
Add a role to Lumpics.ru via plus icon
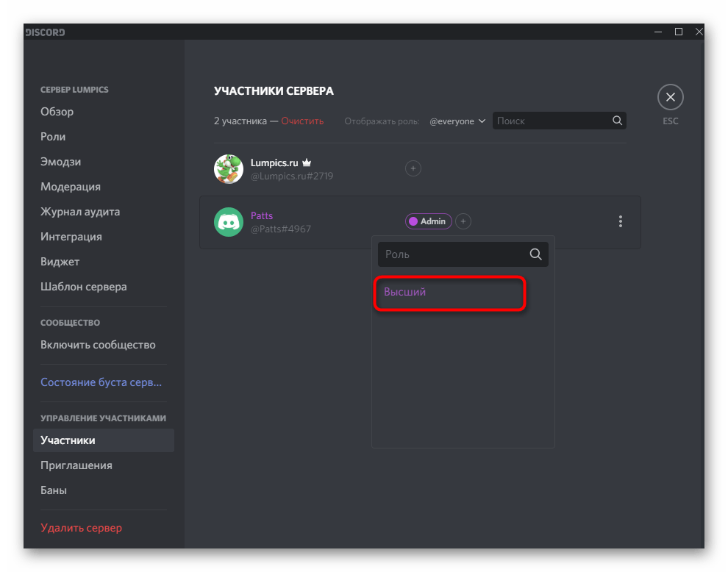(413, 168)
